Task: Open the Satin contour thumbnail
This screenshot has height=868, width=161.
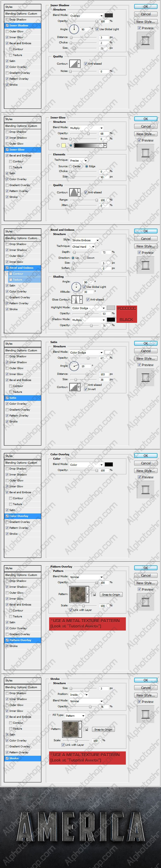Action: click(73, 387)
